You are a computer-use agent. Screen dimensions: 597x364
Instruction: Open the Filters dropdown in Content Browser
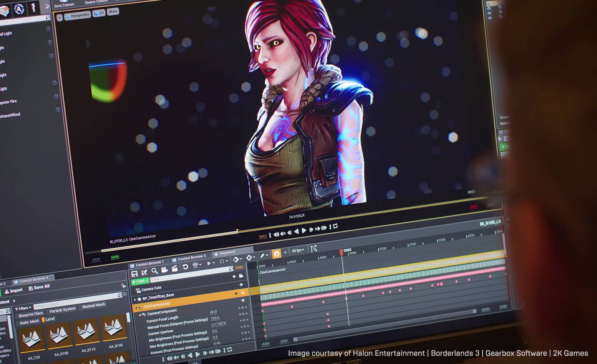tap(23, 308)
